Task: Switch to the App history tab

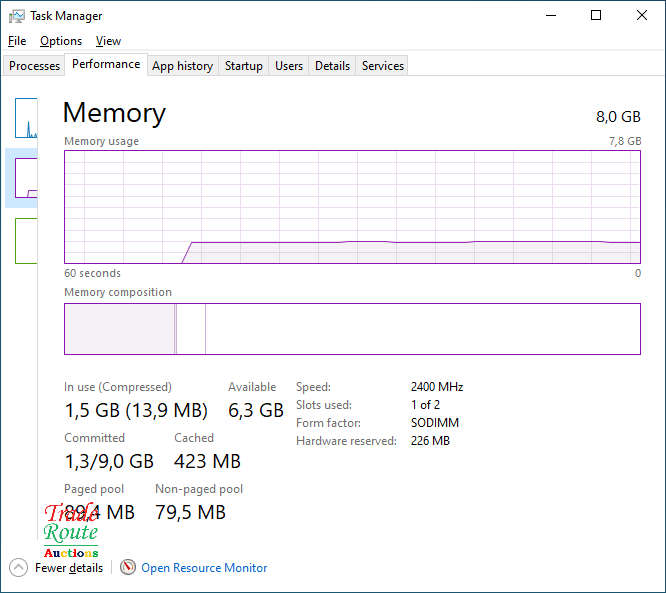Action: click(183, 66)
